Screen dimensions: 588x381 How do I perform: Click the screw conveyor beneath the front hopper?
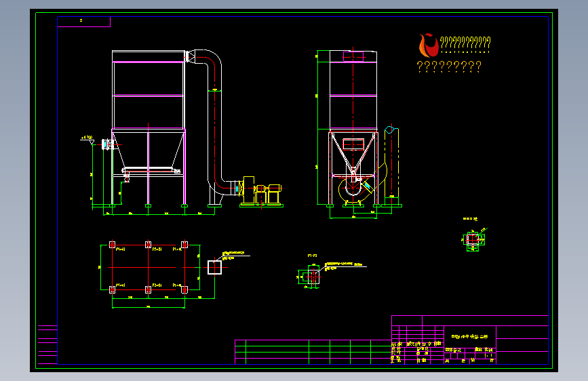point(151,171)
